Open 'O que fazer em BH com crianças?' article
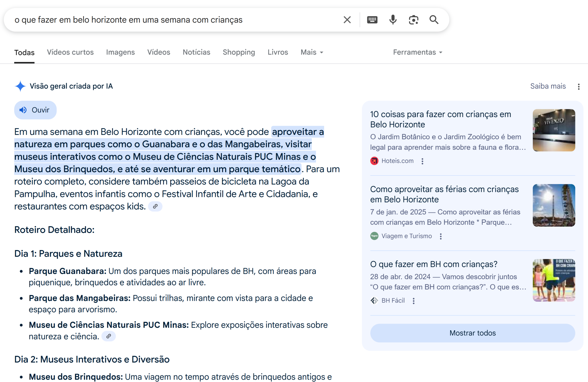 pos(434,264)
